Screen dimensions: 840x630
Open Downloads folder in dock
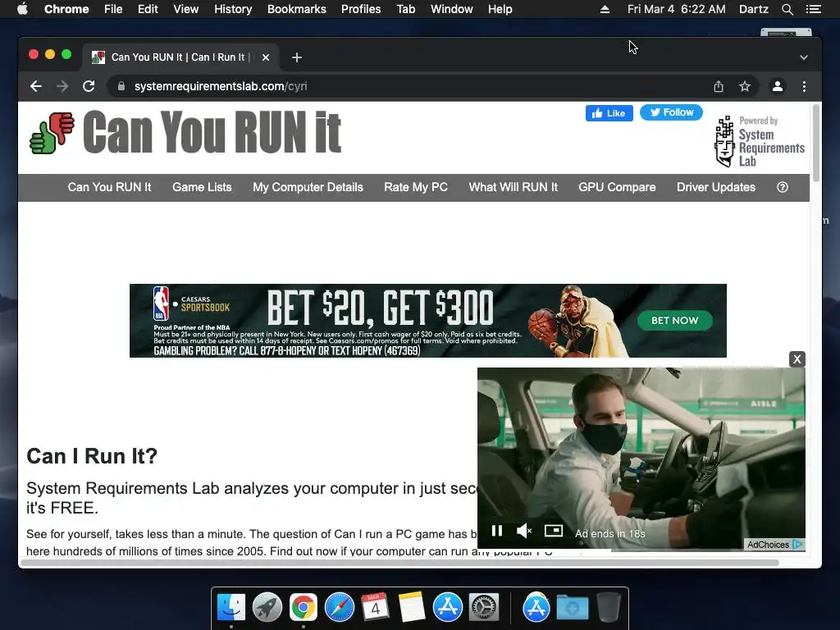[x=572, y=608]
